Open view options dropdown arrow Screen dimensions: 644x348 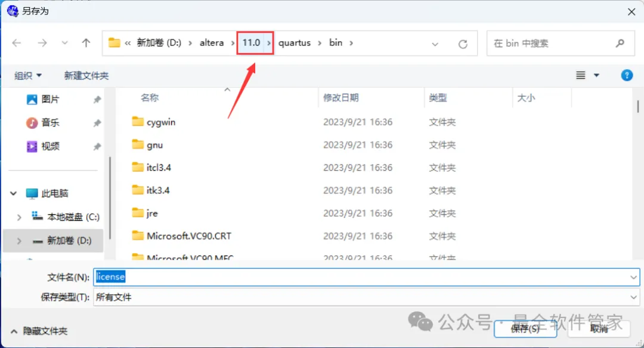(x=596, y=75)
